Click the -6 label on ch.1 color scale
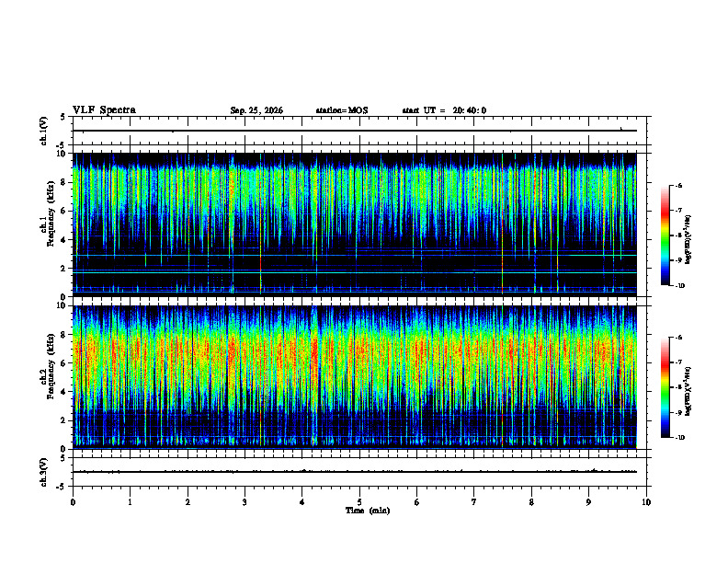This screenshot has width=728, height=563. (679, 185)
